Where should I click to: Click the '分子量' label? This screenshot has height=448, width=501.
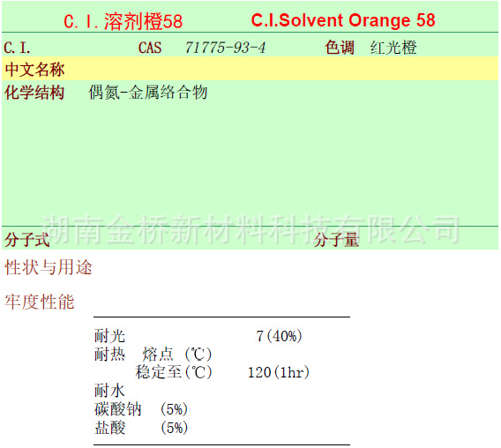click(x=336, y=240)
